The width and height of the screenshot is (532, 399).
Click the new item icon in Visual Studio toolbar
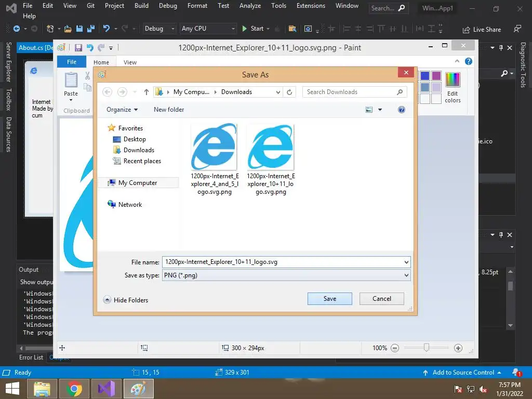[x=50, y=29]
